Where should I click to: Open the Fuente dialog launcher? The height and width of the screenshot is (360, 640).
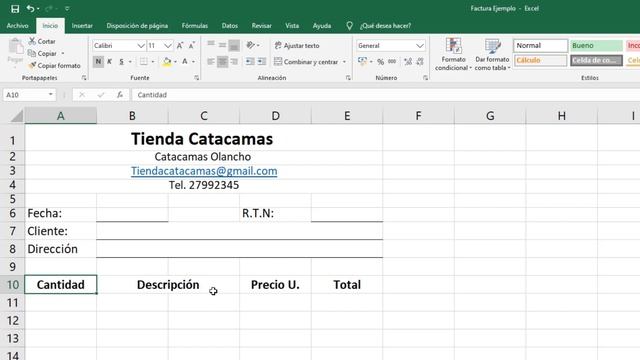(x=197, y=78)
